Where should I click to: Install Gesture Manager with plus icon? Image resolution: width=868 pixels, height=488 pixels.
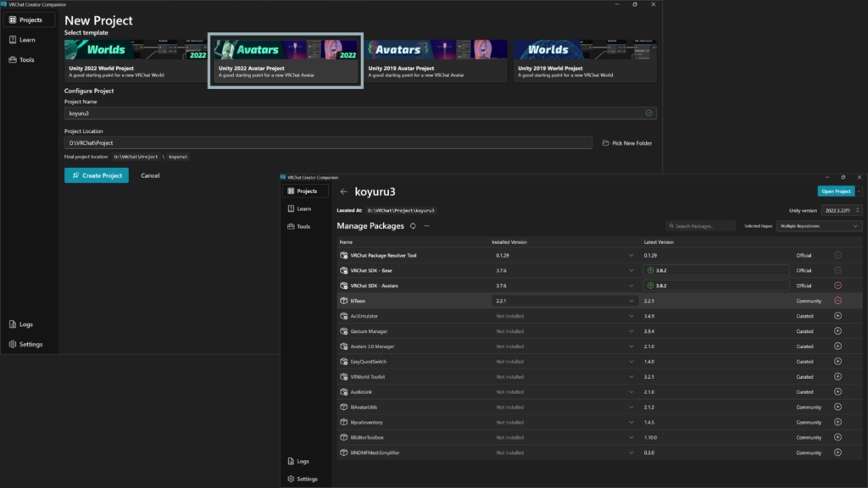(x=837, y=331)
